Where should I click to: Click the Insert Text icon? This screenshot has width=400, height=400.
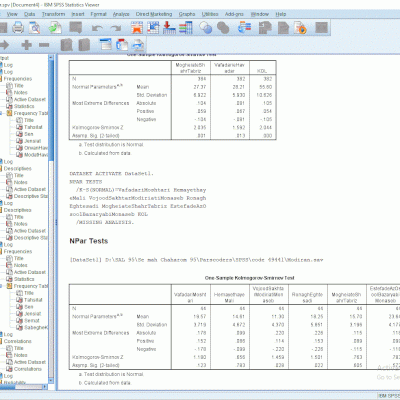click(138, 45)
